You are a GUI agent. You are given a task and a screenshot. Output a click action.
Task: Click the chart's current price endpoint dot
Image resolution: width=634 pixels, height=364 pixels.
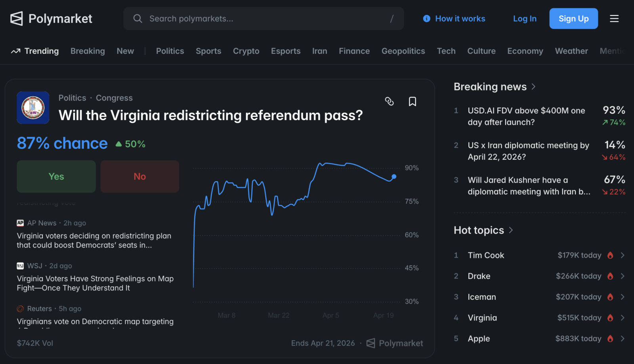(x=394, y=177)
